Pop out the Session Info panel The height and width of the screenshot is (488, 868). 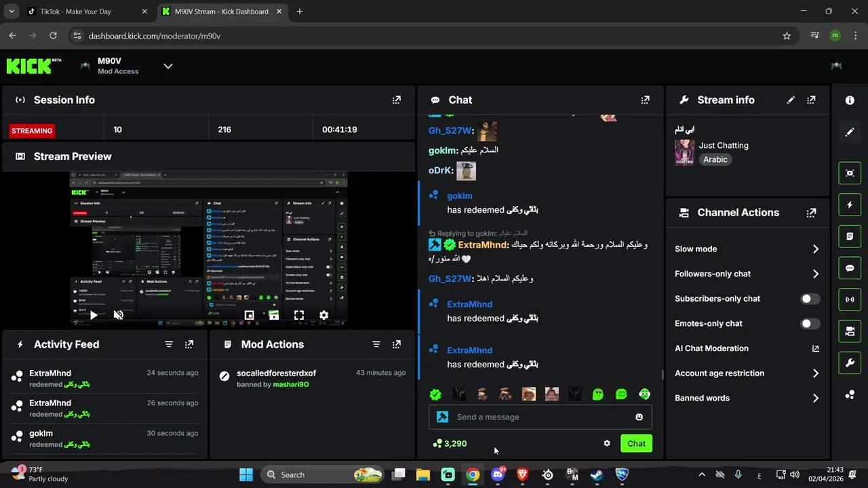point(397,100)
